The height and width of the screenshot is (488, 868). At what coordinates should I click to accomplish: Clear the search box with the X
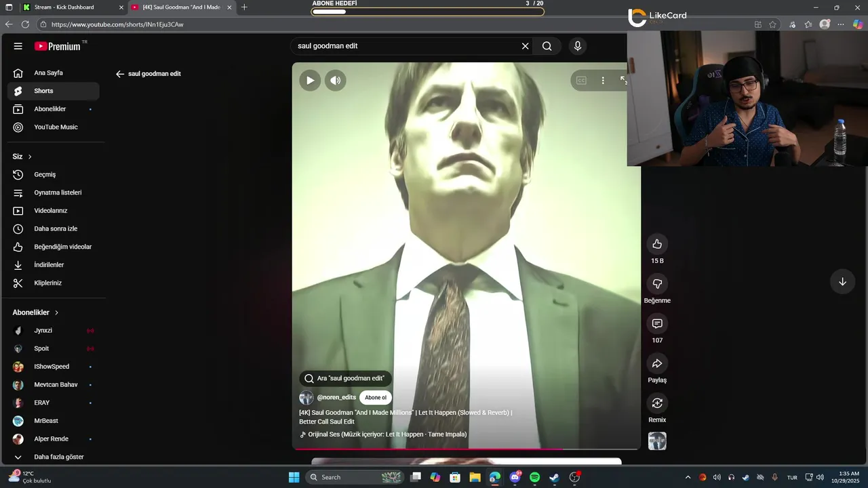click(525, 46)
